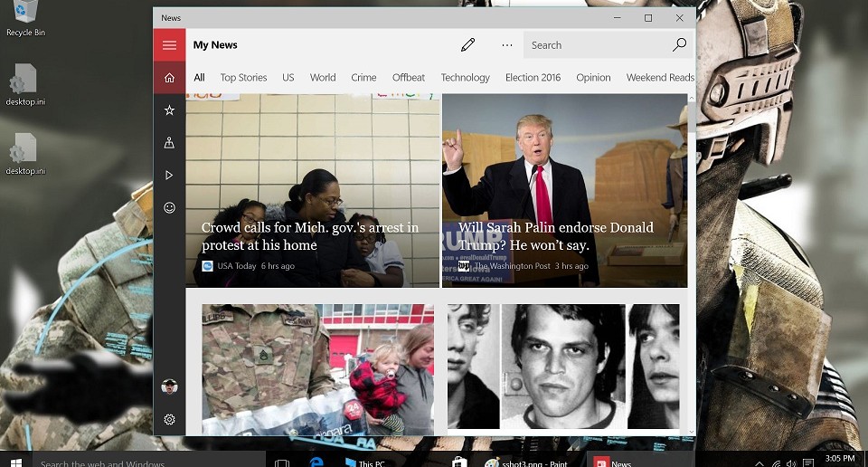868x467 pixels.
Task: Click the taskbar search box
Action: coord(149,461)
